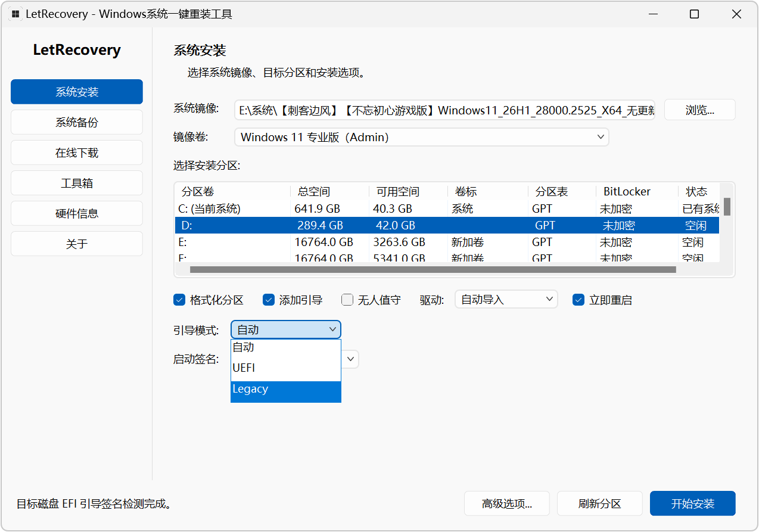Choose UEFI in the boot mode list

(286, 368)
